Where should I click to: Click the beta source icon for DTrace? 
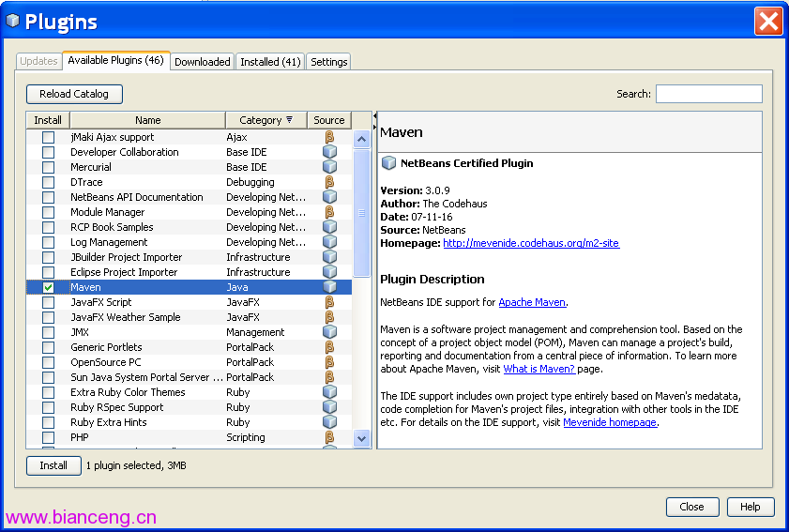[329, 182]
